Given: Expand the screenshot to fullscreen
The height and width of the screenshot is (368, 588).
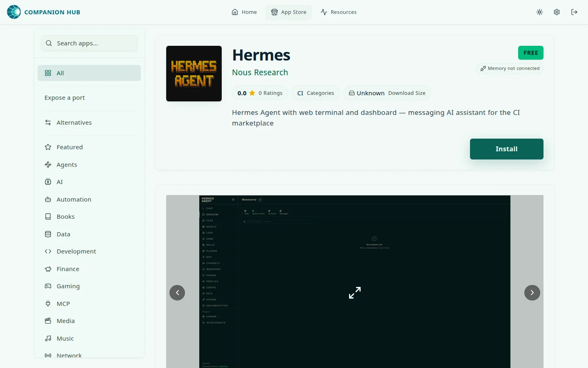Looking at the screenshot, I should 355,292.
